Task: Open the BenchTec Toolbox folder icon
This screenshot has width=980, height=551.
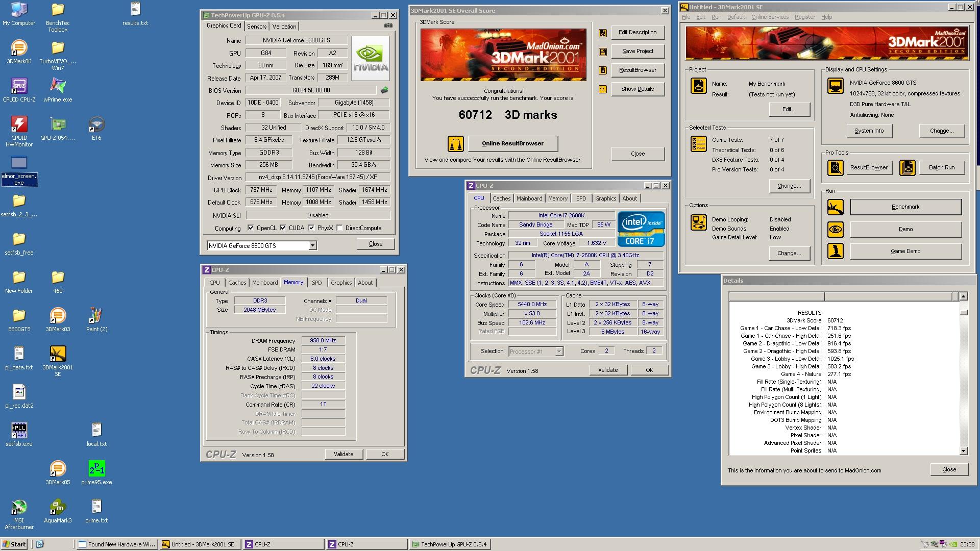Action: [x=58, y=17]
